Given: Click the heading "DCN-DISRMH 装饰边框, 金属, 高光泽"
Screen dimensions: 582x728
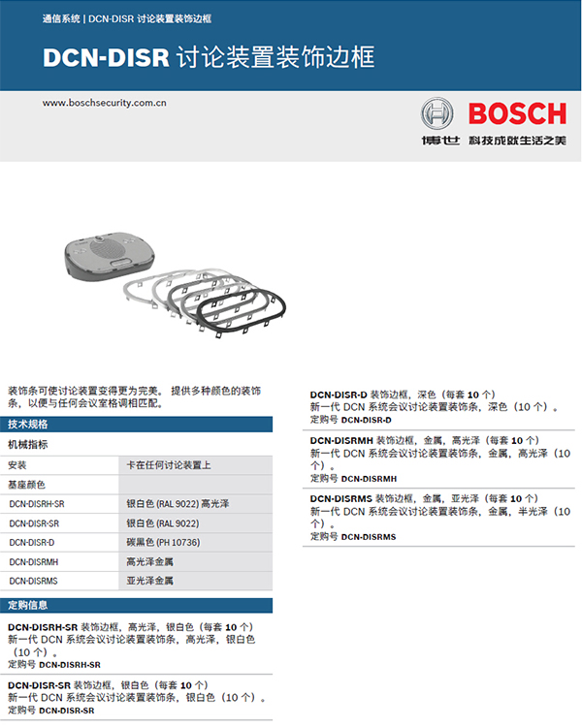Looking at the screenshot, I should click(425, 440).
